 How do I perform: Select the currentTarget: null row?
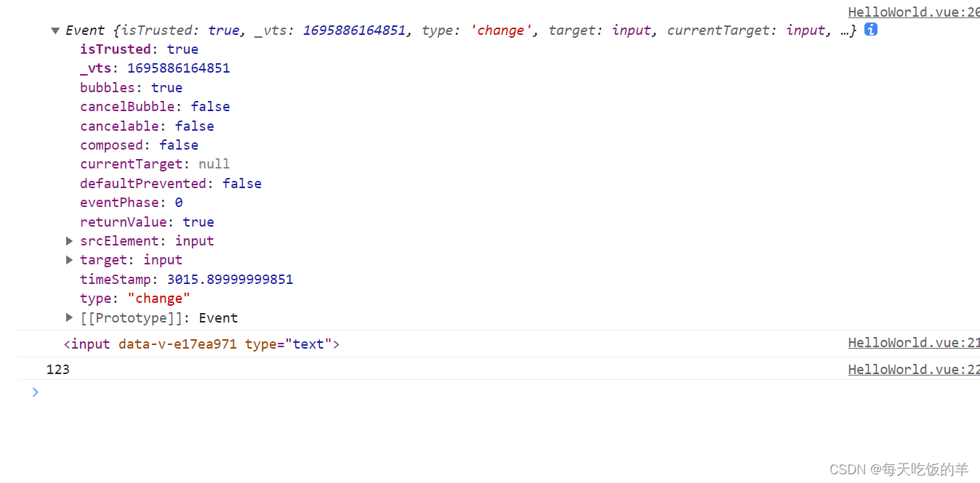(x=155, y=163)
